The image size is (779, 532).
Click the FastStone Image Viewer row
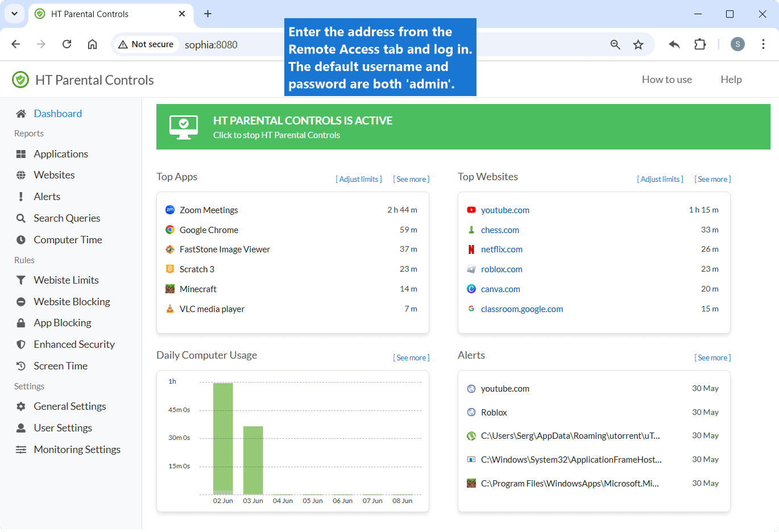pyautogui.click(x=292, y=250)
